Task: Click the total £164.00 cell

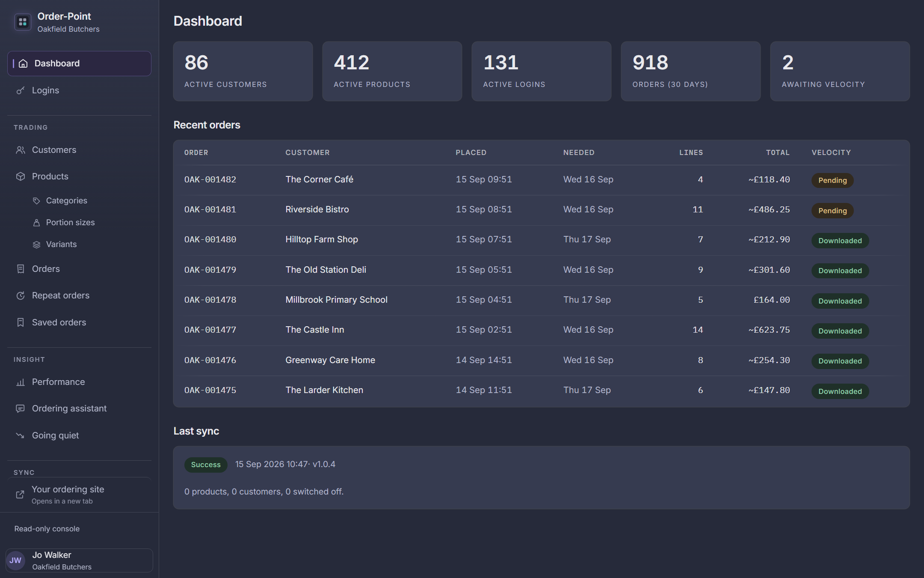Action: point(772,300)
